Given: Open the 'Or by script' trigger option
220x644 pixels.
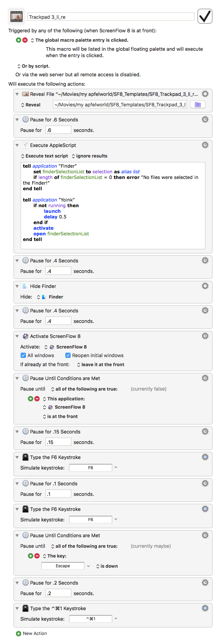Looking at the screenshot, I should [x=33, y=66].
